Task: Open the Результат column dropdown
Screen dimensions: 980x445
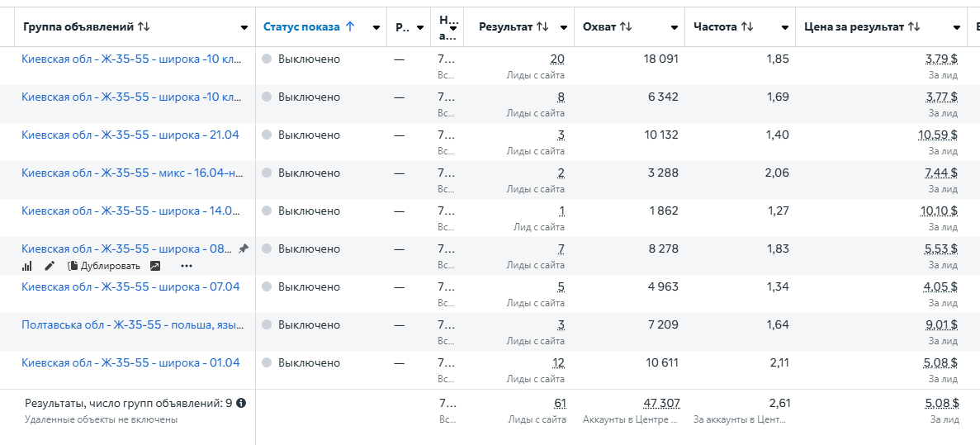Action: click(564, 27)
